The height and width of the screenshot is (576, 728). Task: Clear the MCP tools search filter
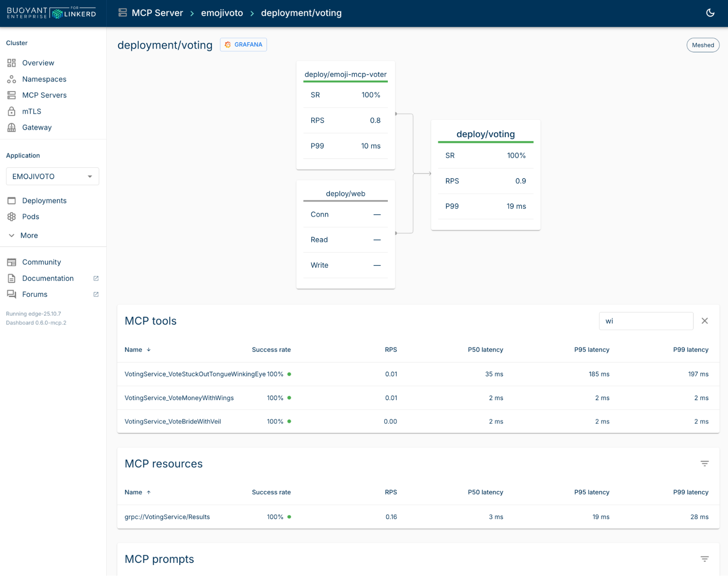coord(704,321)
